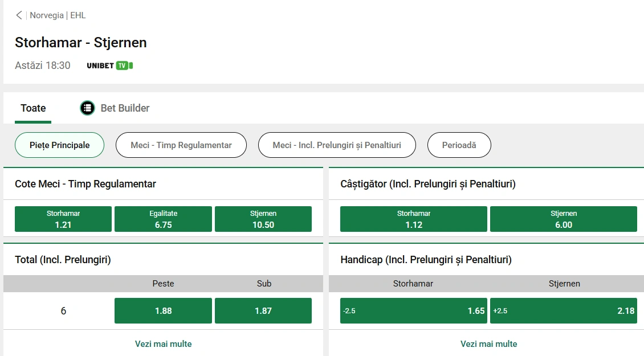644x356 pixels.
Task: Bet on Storhamar at 1.21 odds
Action: (63, 219)
